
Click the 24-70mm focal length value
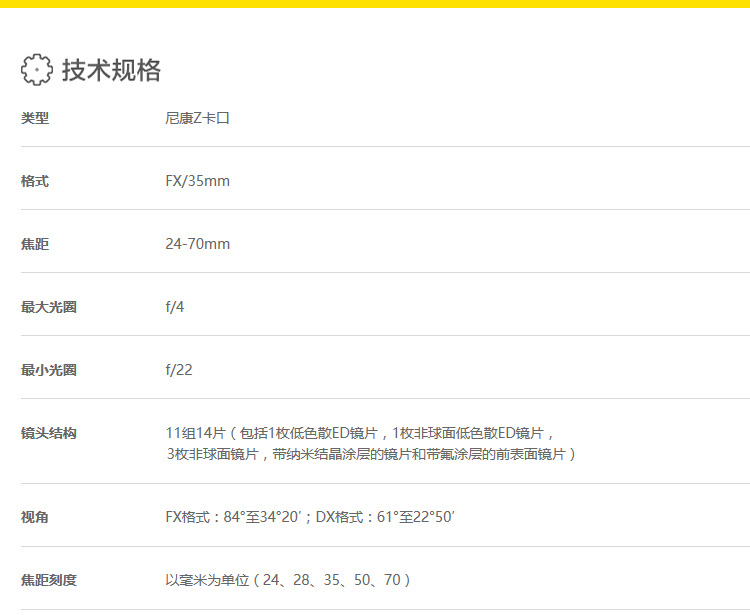click(x=197, y=244)
